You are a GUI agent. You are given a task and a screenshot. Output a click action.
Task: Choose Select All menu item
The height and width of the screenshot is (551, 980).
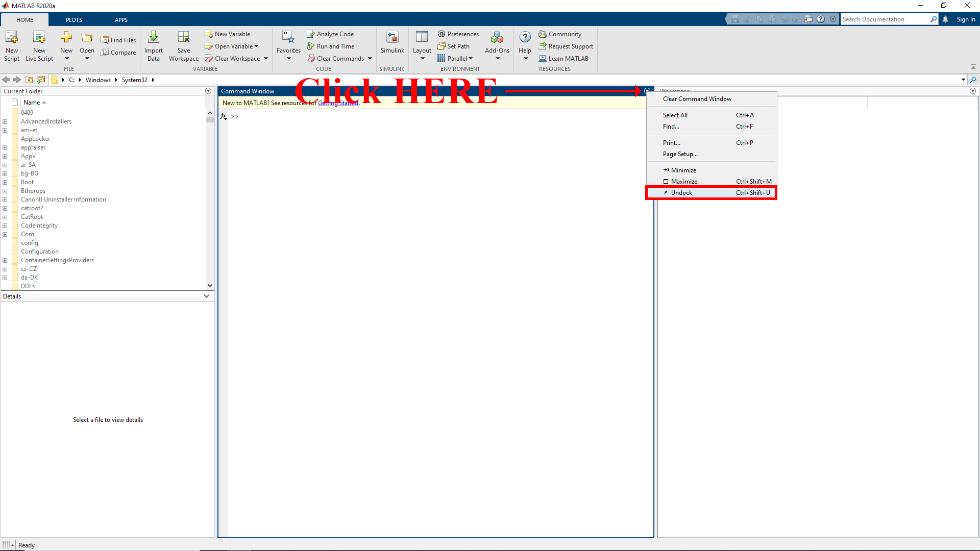coord(712,115)
